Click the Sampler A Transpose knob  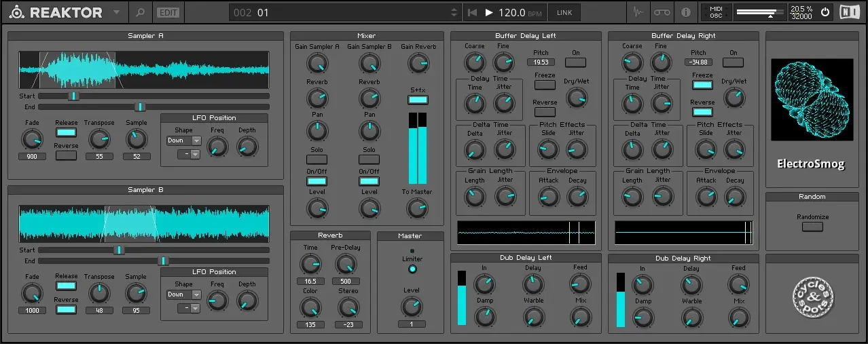(99, 140)
